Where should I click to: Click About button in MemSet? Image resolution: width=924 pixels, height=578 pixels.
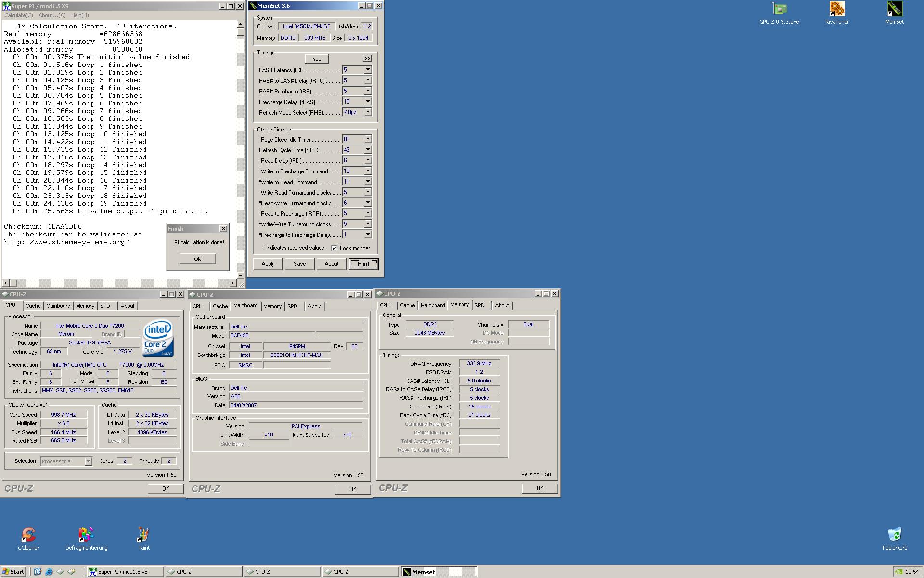point(332,264)
